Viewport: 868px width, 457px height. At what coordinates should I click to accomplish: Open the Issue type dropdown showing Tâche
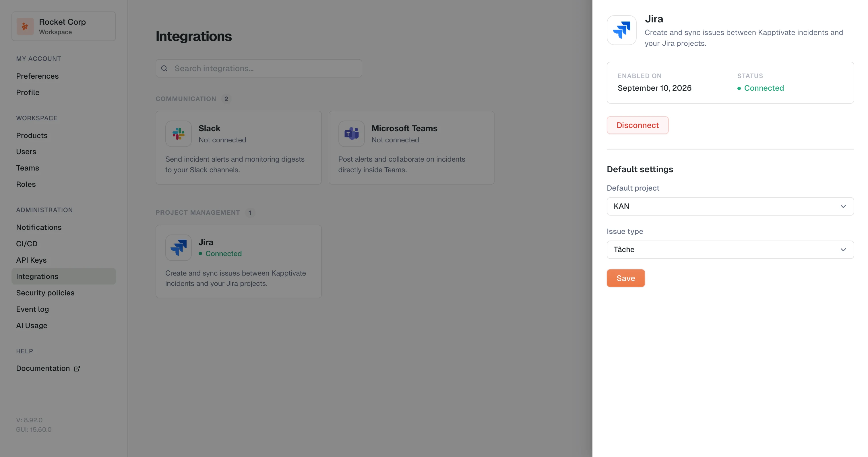(730, 250)
